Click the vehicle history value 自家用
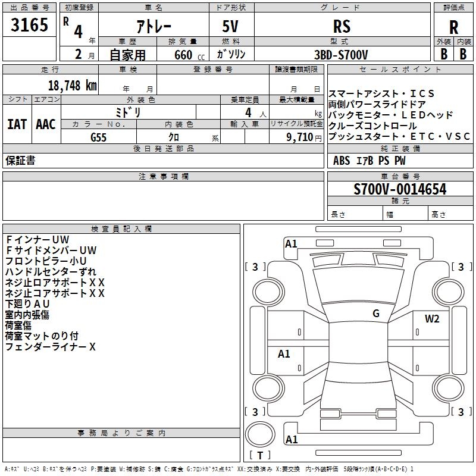Image resolution: width=476 pixels, height=476 pixels. (127, 55)
